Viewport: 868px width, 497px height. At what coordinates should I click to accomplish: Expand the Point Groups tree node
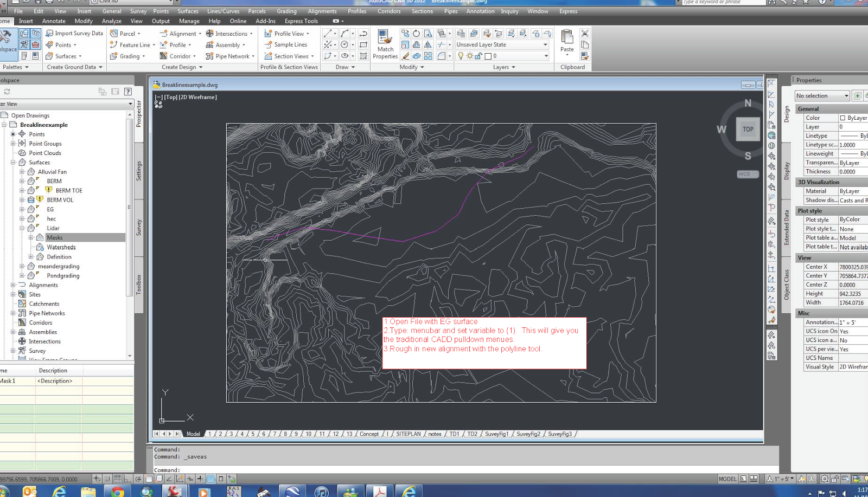point(14,143)
